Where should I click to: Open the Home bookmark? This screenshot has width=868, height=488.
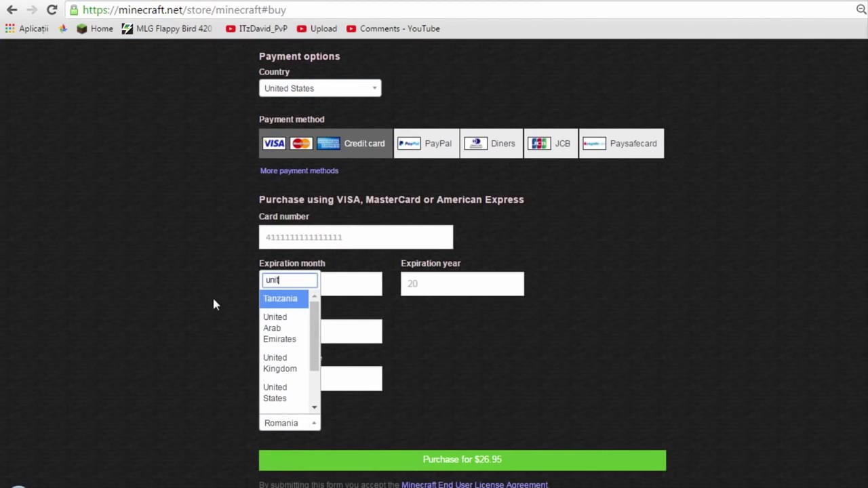click(95, 28)
